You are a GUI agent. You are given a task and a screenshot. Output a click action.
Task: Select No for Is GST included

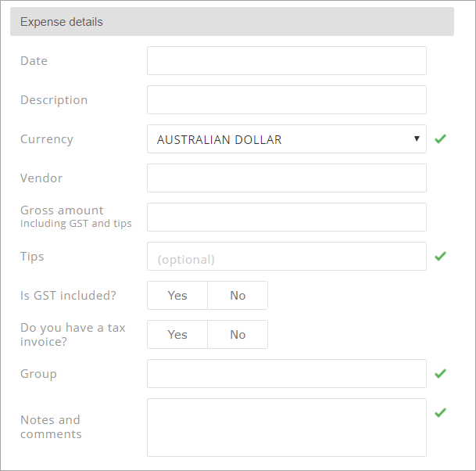[238, 296]
